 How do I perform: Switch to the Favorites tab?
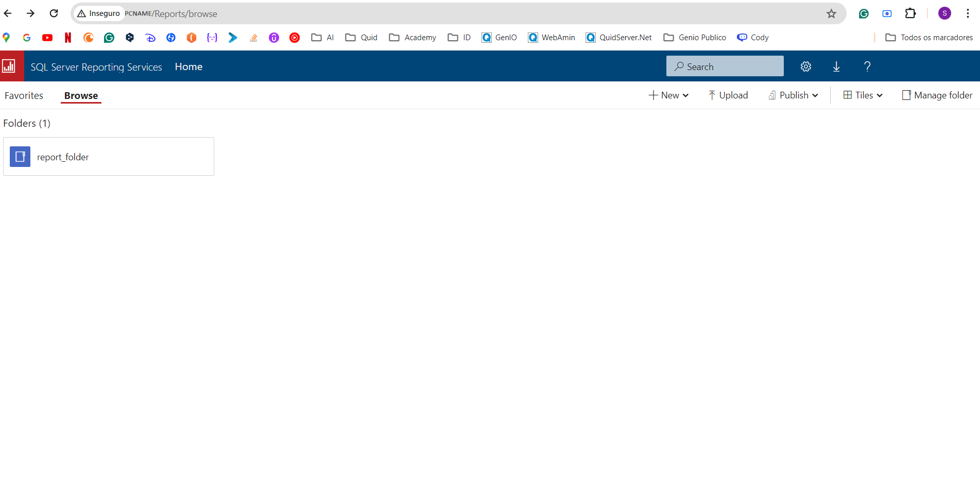point(24,95)
